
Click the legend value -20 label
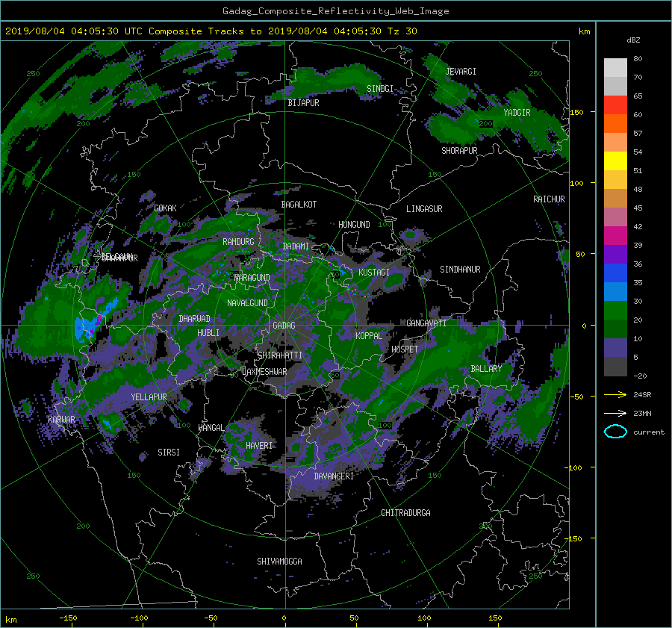tap(640, 376)
